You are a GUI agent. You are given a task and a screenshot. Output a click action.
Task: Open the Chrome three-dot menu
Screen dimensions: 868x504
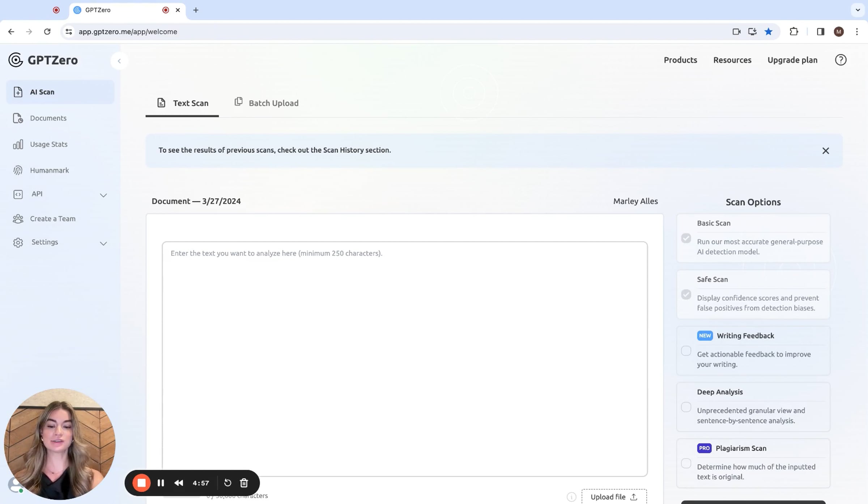857,32
